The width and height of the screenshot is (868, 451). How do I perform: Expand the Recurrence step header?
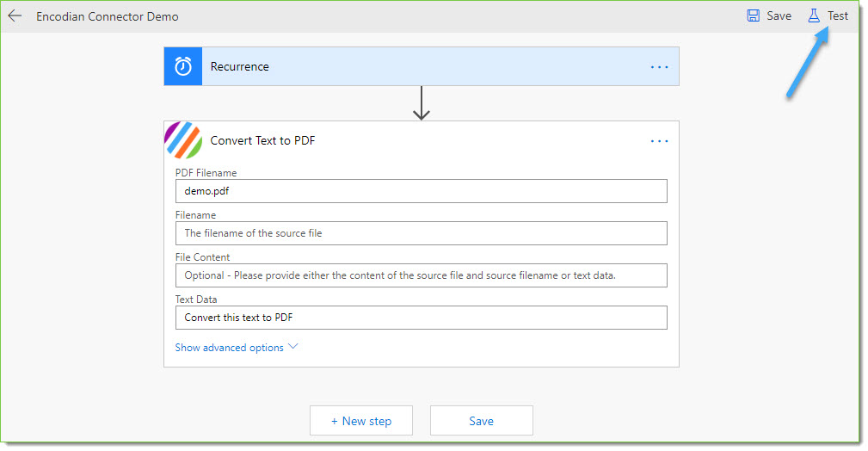[x=422, y=66]
